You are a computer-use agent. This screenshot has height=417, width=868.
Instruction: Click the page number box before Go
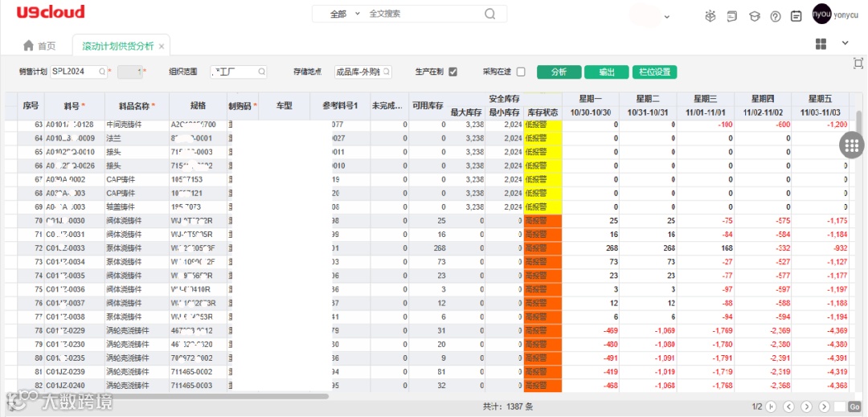[840, 407]
